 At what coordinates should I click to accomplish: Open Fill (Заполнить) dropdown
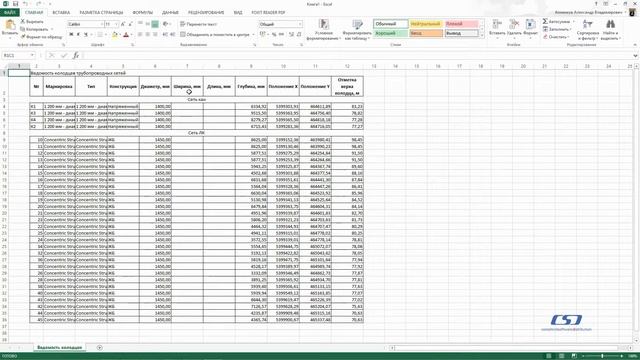[558, 29]
